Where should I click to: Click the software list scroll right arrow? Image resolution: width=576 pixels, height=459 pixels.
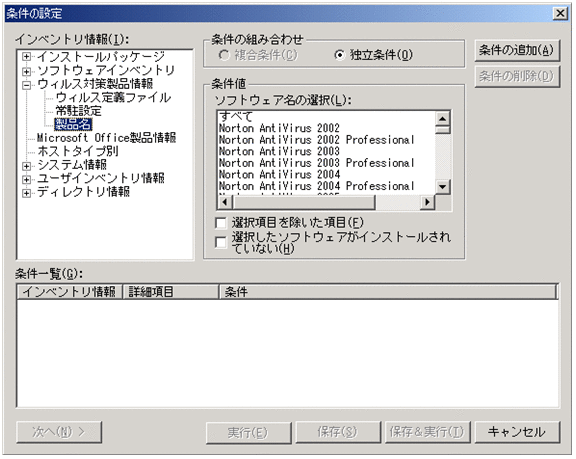click(428, 202)
